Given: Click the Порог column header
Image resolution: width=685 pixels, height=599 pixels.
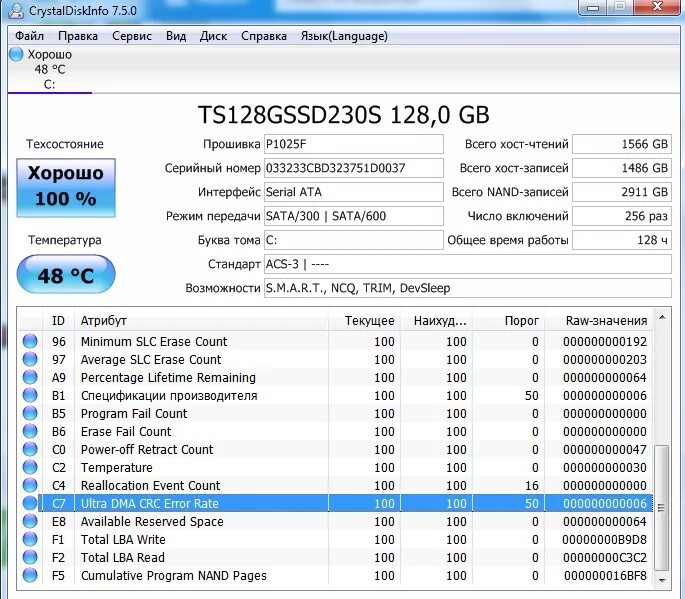Looking at the screenshot, I should (x=509, y=321).
